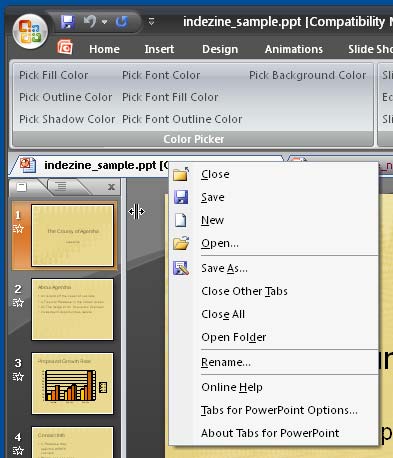Click Pick Fill Color
393x458 pixels.
tap(54, 75)
